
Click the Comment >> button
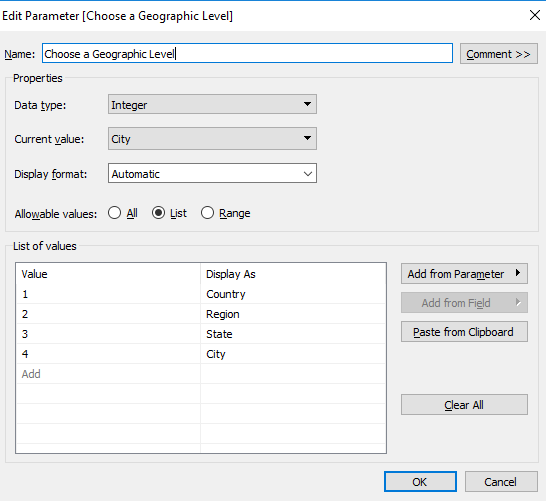[499, 54]
